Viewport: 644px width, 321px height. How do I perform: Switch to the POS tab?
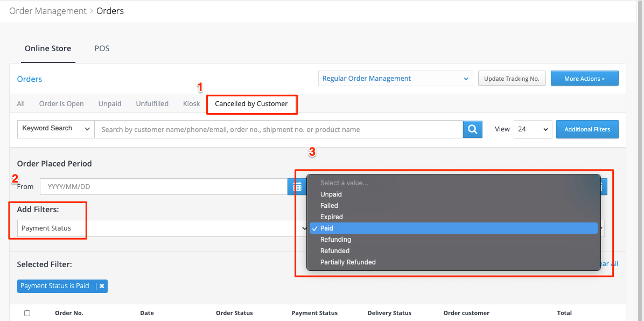(102, 48)
